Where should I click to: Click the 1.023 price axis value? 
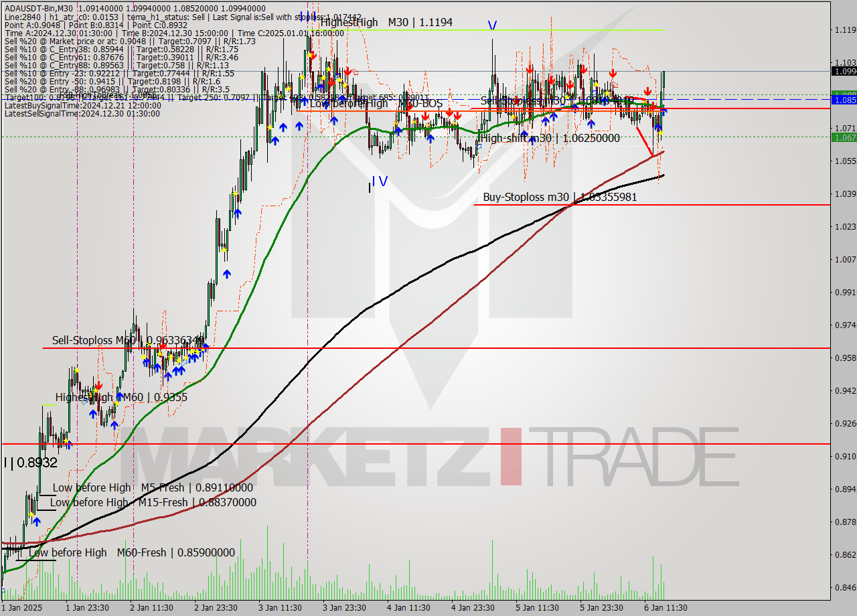(x=846, y=226)
